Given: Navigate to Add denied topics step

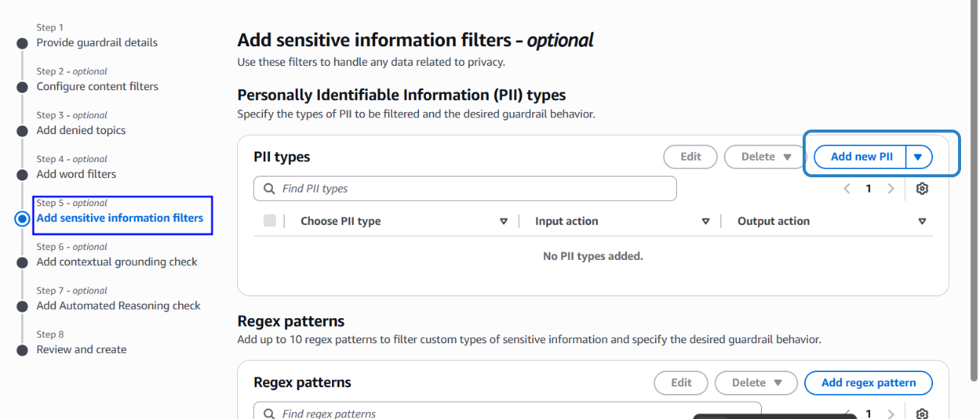Looking at the screenshot, I should tap(81, 130).
